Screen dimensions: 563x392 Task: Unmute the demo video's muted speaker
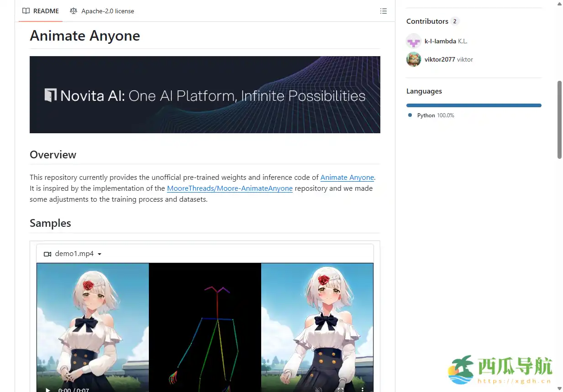click(x=319, y=390)
